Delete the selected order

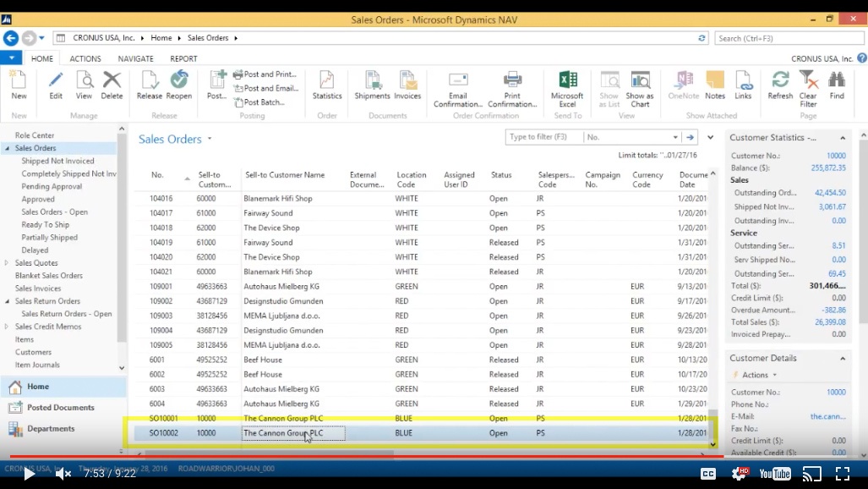(x=112, y=85)
